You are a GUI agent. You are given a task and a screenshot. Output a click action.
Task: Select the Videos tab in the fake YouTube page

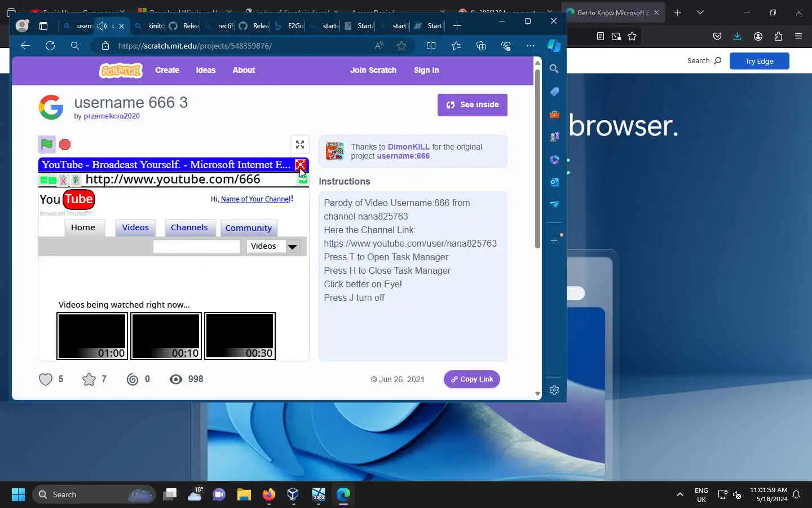(135, 227)
